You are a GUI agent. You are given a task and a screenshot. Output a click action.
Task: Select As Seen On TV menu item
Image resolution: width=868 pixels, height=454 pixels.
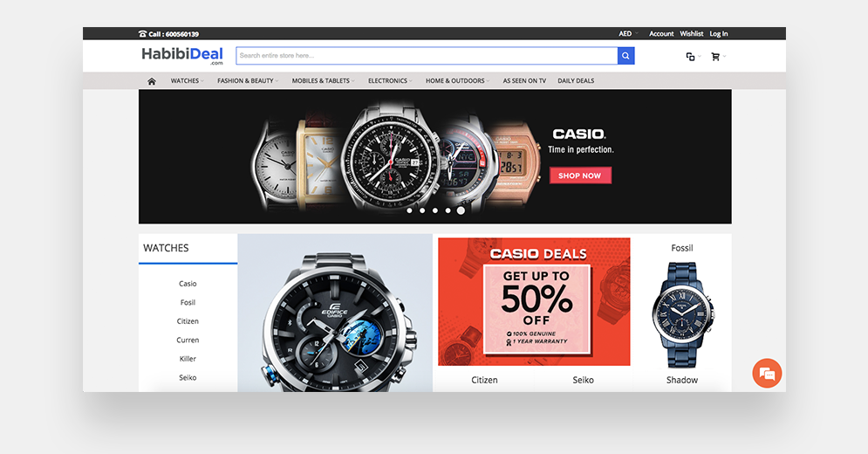(524, 81)
